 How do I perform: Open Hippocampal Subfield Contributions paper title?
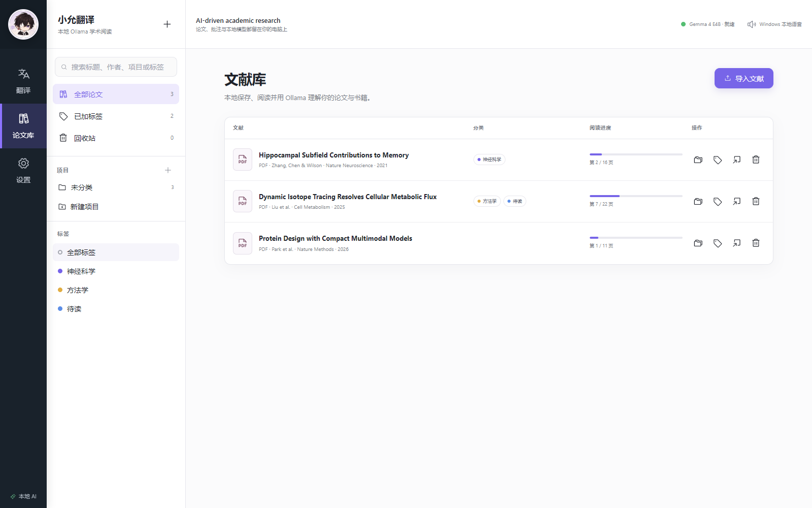click(x=333, y=155)
